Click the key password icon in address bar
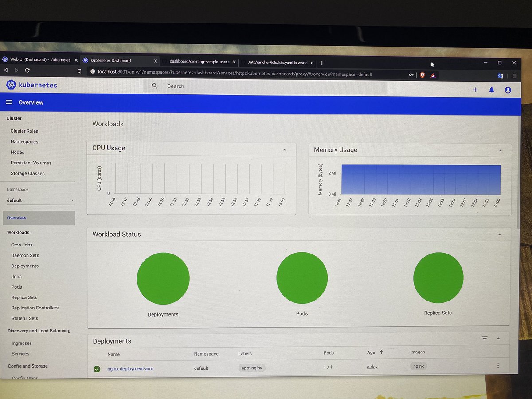This screenshot has width=532, height=399. pos(411,75)
